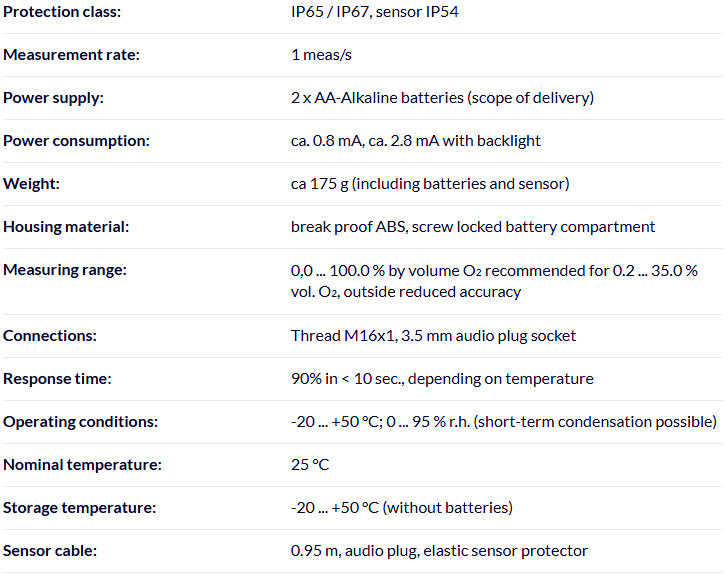Image resolution: width=727 pixels, height=575 pixels.
Task: Click the "Measuring range:" label
Action: click(64, 270)
